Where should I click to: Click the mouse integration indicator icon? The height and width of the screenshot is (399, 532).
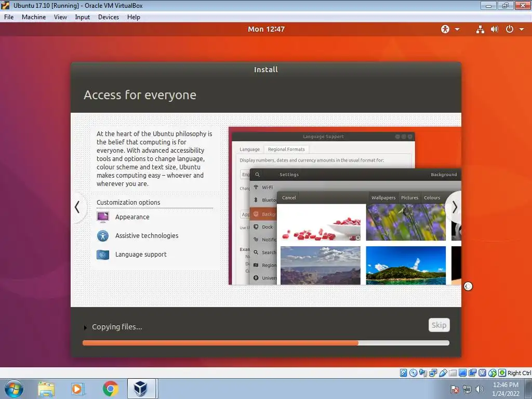tap(493, 373)
